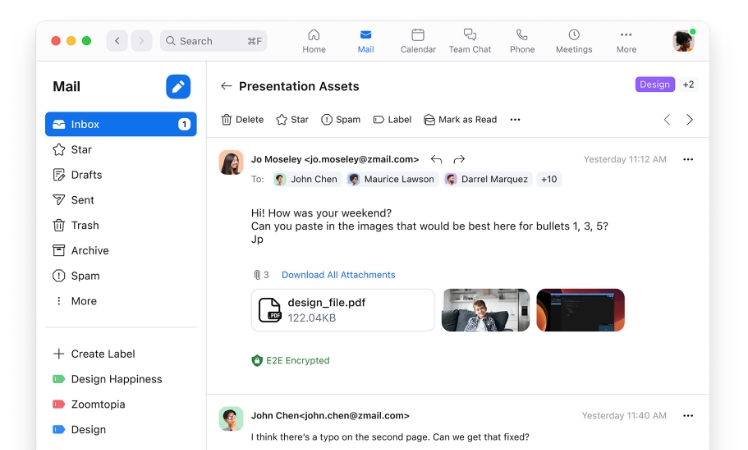Mark the thread as Spam
Screen dimensions: 748x450
point(340,120)
